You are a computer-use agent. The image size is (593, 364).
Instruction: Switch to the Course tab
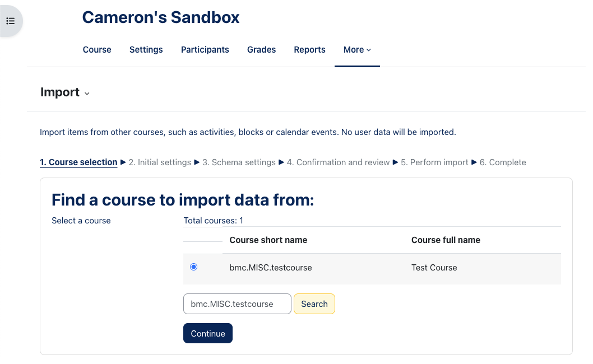coord(97,50)
